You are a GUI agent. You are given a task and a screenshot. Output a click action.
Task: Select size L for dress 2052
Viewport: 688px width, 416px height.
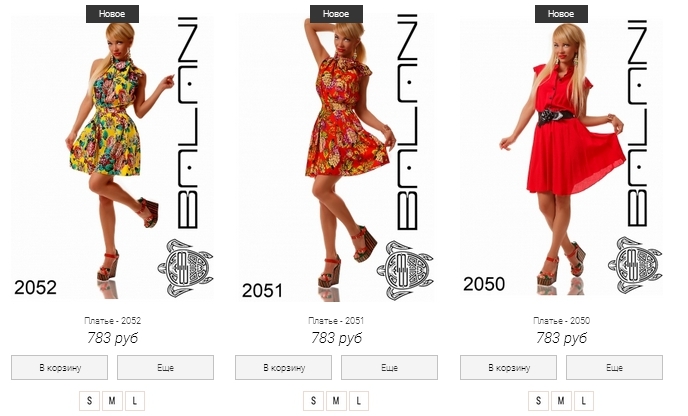pyautogui.click(x=135, y=401)
